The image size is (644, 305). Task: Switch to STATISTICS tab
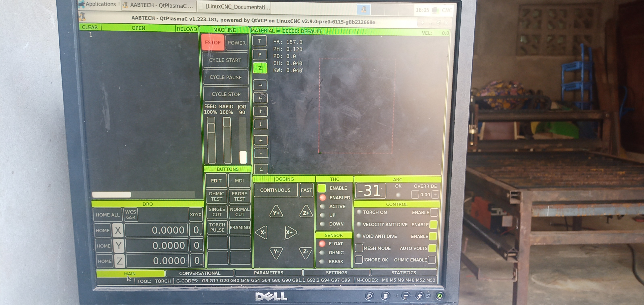click(x=404, y=272)
